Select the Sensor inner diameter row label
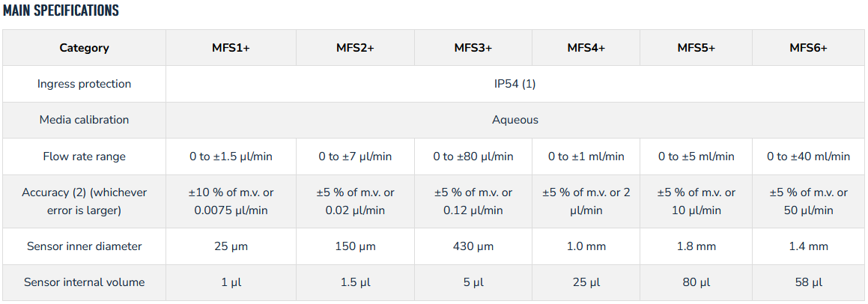The height and width of the screenshot is (304, 868). tap(84, 246)
